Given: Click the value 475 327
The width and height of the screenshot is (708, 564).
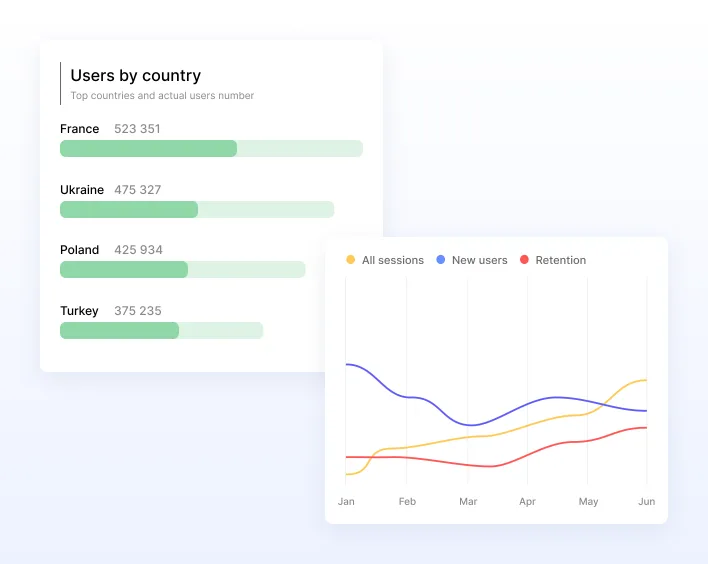Looking at the screenshot, I should tap(138, 190).
